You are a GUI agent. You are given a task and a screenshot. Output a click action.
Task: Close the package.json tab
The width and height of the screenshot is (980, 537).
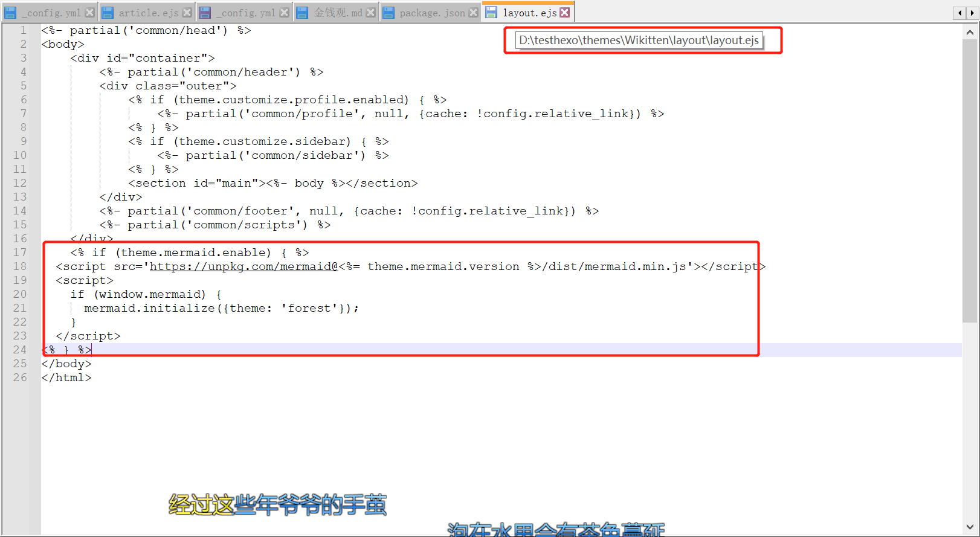coord(474,13)
